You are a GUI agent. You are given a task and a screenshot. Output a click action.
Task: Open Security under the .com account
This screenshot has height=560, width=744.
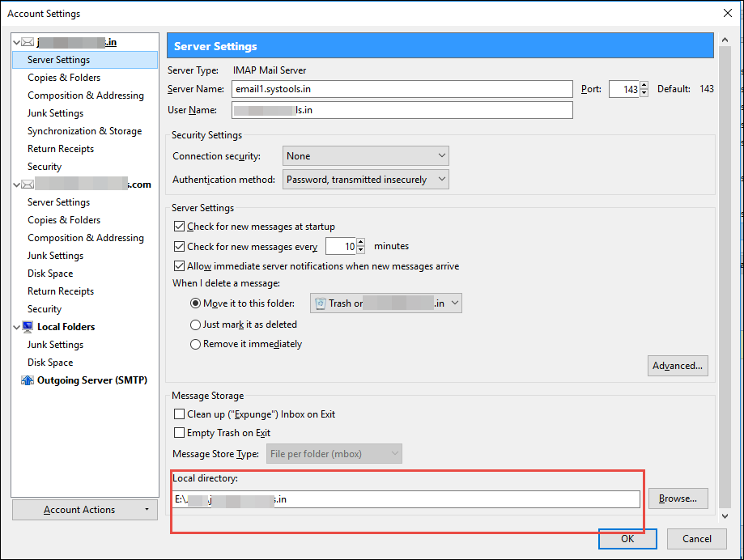click(x=45, y=309)
